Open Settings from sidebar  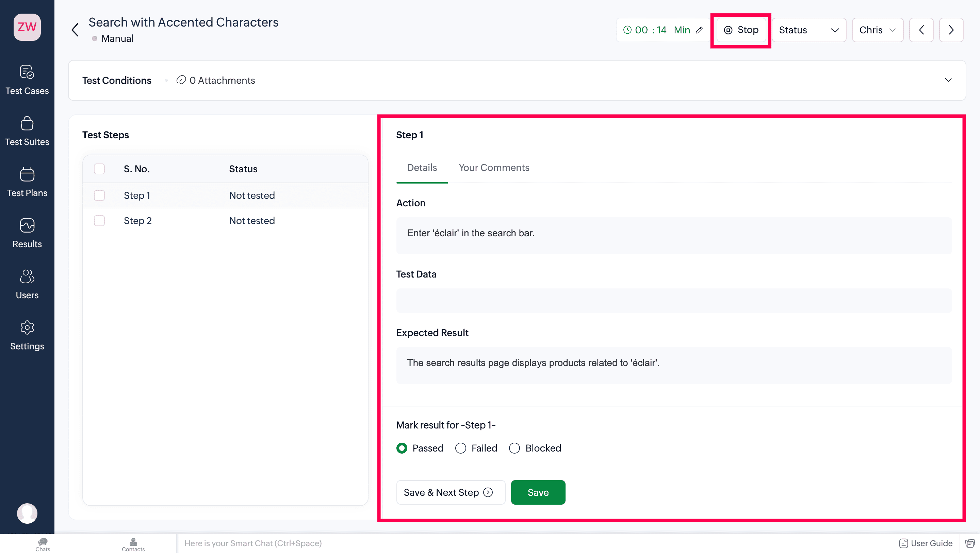pyautogui.click(x=27, y=335)
